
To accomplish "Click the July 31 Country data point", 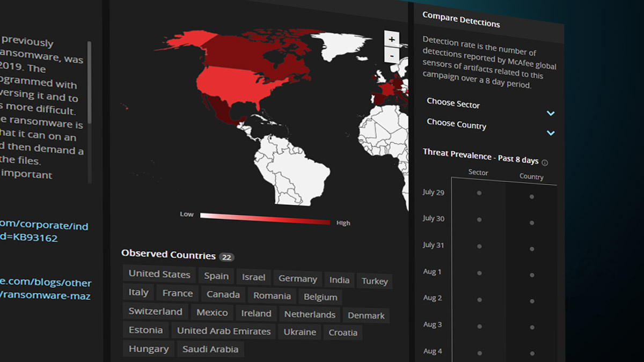I will 531,249.
